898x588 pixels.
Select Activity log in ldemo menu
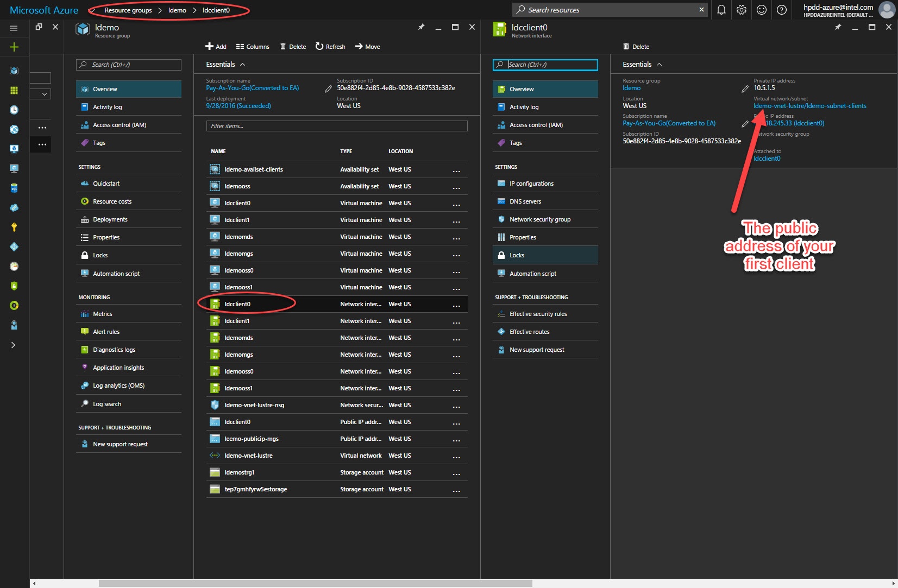129,107
